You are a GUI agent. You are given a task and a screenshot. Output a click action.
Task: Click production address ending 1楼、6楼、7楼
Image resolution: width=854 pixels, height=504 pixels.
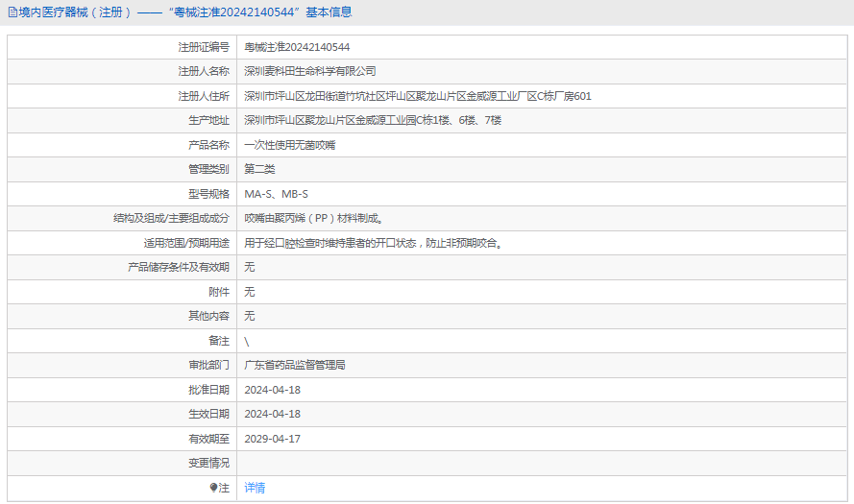tap(373, 120)
